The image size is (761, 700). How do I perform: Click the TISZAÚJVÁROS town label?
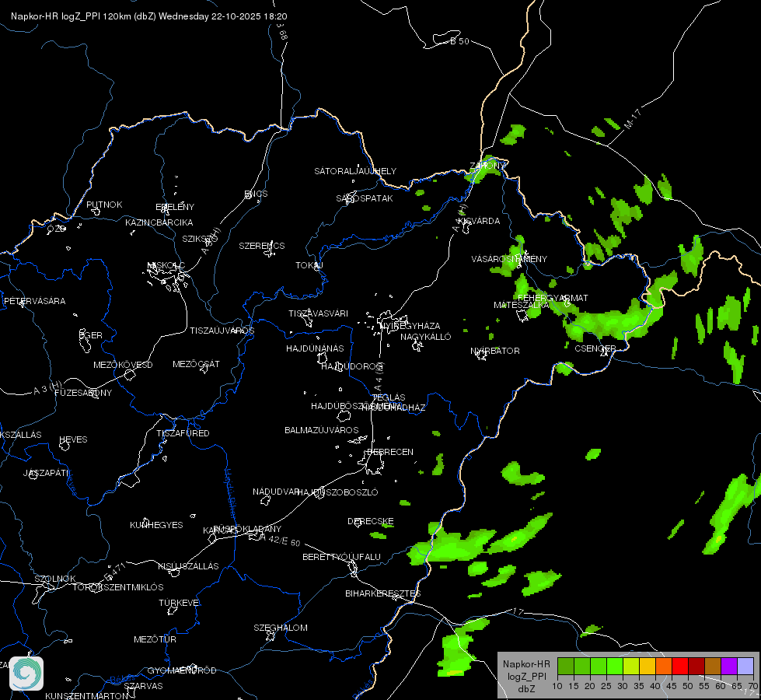222,331
